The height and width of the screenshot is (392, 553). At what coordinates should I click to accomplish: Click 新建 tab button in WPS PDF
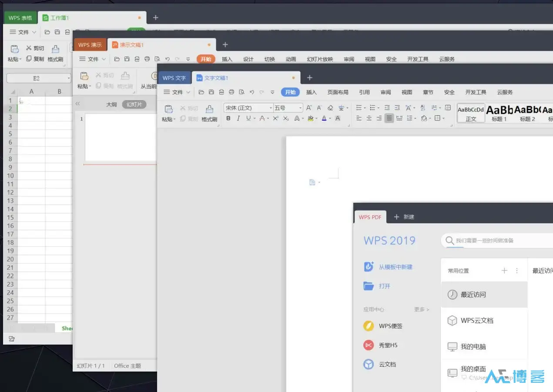coord(404,217)
